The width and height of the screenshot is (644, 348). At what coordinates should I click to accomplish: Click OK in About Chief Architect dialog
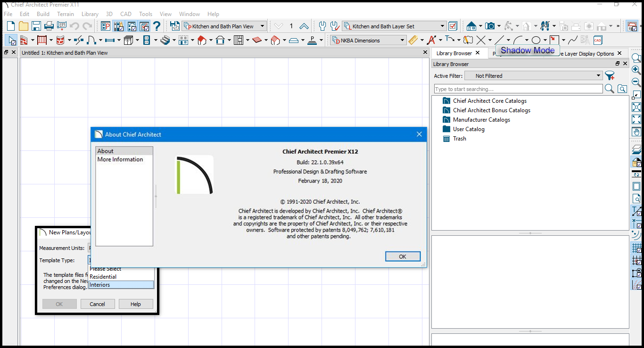[x=402, y=257]
